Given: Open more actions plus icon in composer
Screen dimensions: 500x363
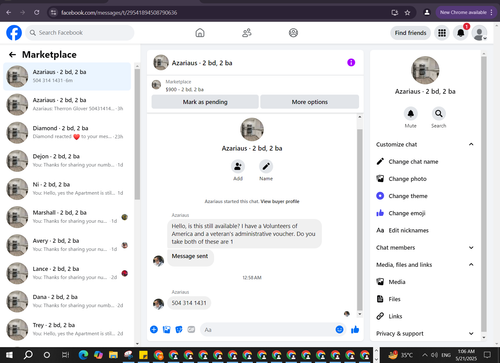Looking at the screenshot, I should point(154,330).
